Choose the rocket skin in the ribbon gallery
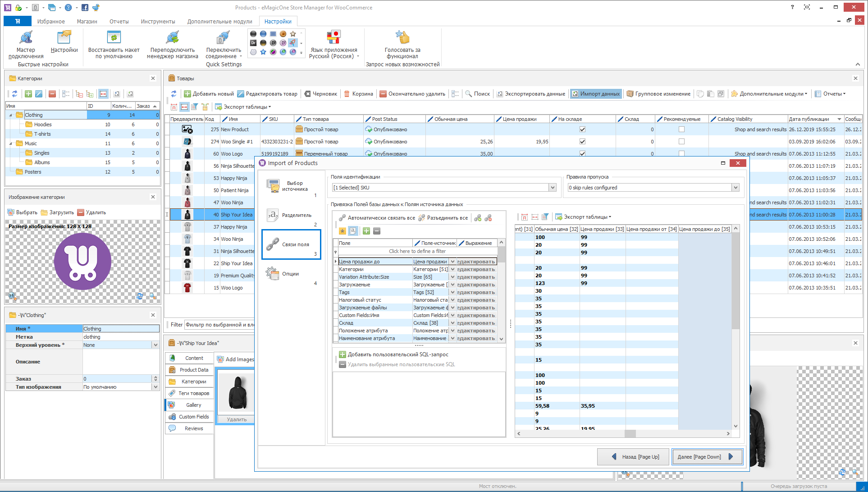The image size is (868, 492). click(x=293, y=43)
